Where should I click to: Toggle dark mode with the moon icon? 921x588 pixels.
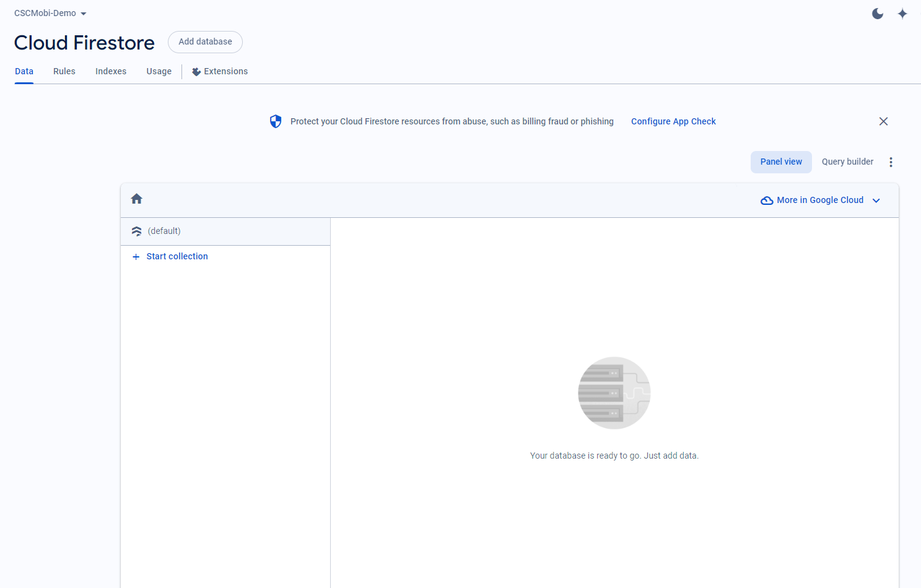[877, 14]
